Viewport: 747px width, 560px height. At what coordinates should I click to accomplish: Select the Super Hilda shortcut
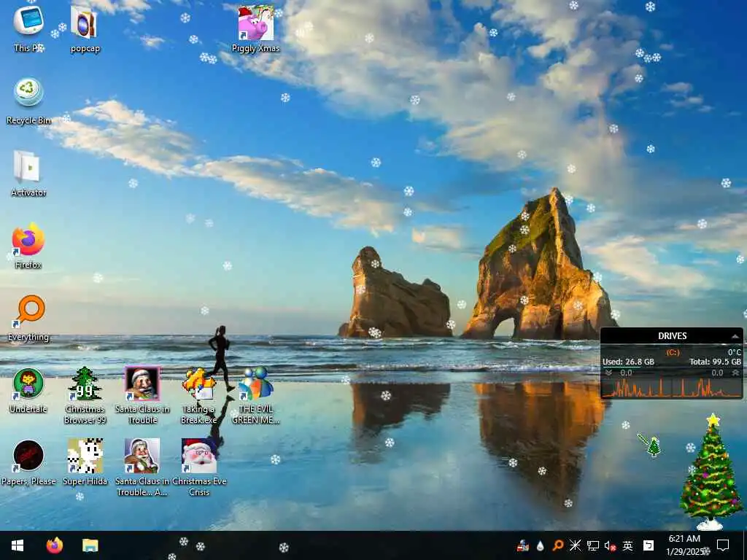click(85, 462)
